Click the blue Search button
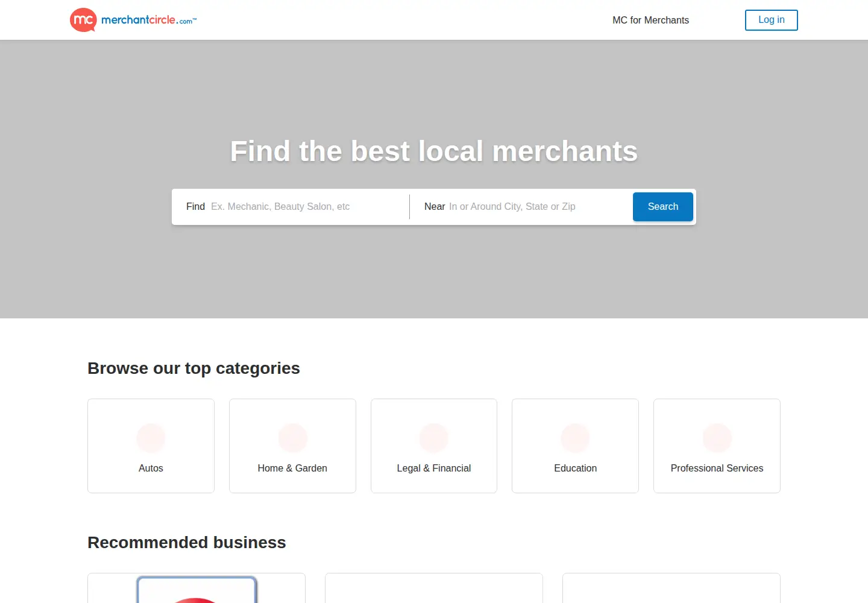The image size is (868, 603). pos(663,207)
